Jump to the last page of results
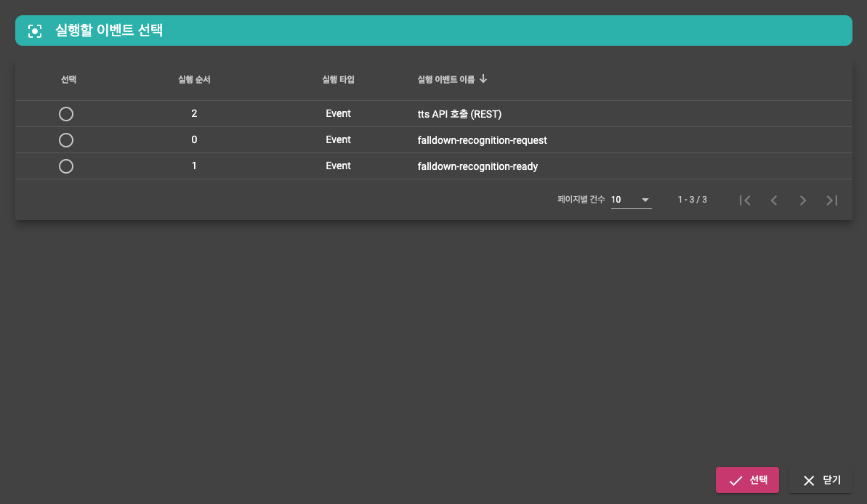This screenshot has width=867, height=504. click(x=832, y=200)
